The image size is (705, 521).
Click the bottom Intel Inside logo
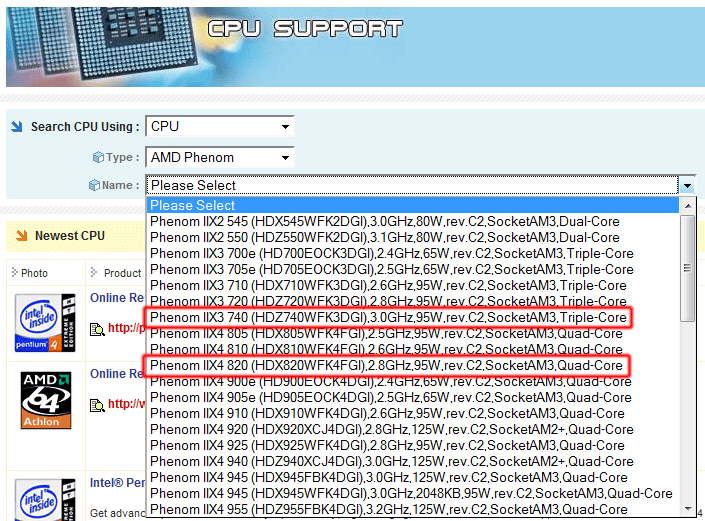[x=45, y=499]
